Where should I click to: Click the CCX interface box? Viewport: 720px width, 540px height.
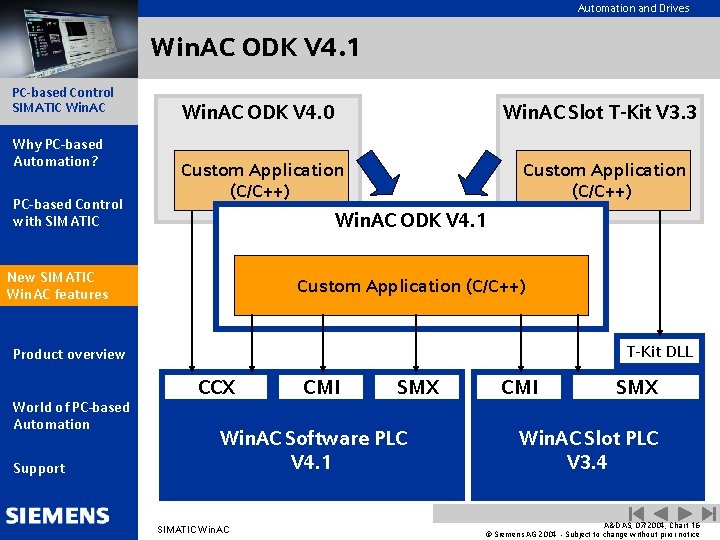pos(216,387)
